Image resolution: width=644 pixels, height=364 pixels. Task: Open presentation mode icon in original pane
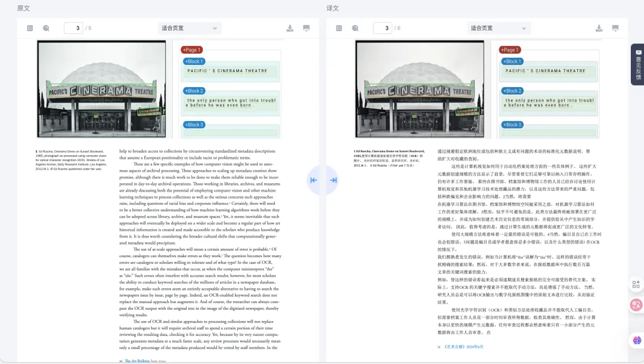[x=306, y=28]
